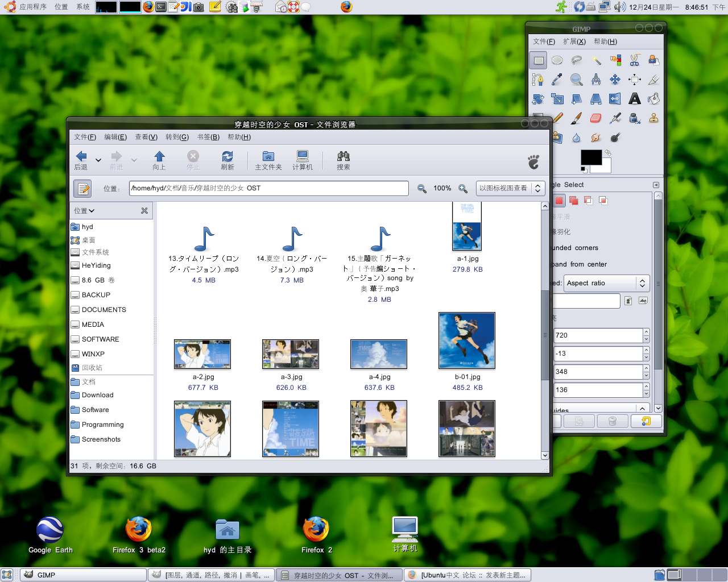Open 查看 menu in file browser
This screenshot has height=582, width=728.
(x=146, y=137)
